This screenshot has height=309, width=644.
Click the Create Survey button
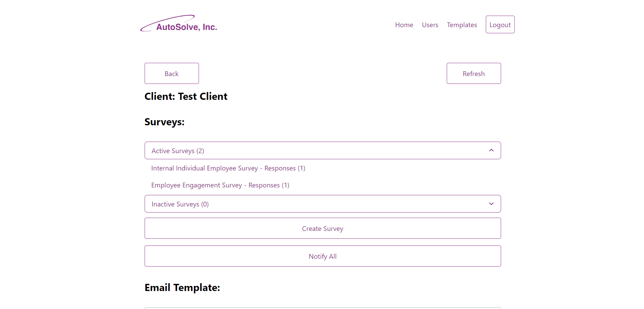coord(323,228)
